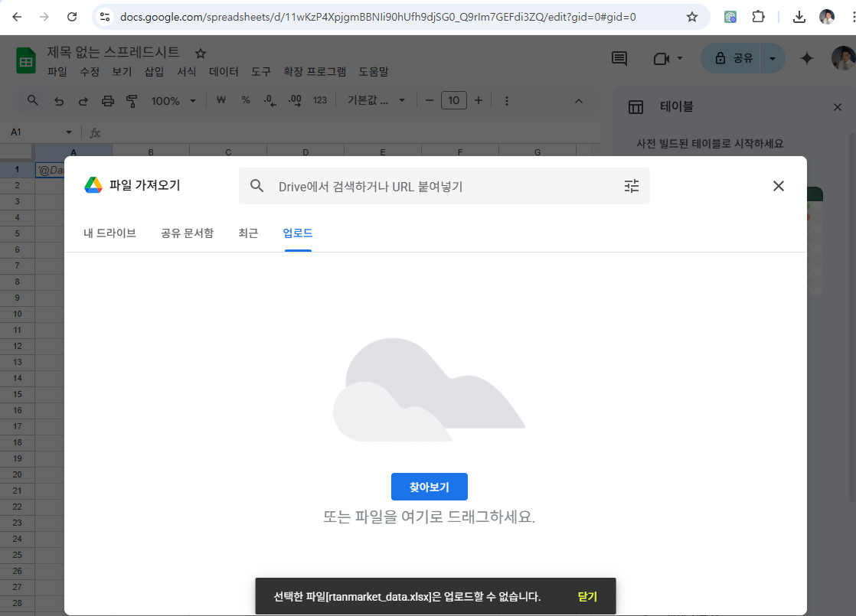Click the browser address bar URL
The height and width of the screenshot is (616, 856).
coord(377,17)
